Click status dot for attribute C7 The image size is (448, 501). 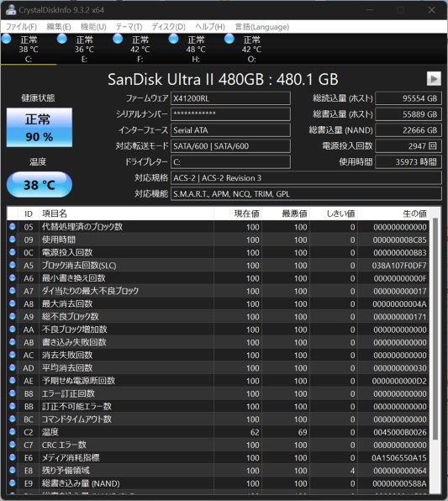point(13,445)
